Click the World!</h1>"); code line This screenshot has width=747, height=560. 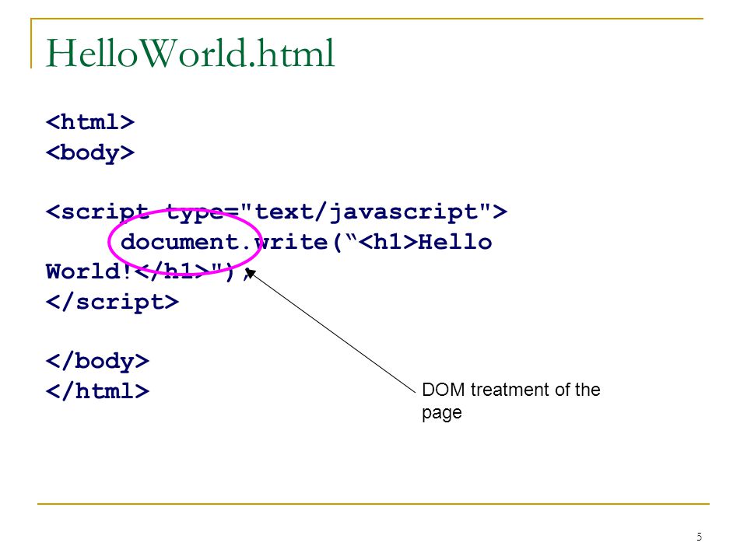149,271
